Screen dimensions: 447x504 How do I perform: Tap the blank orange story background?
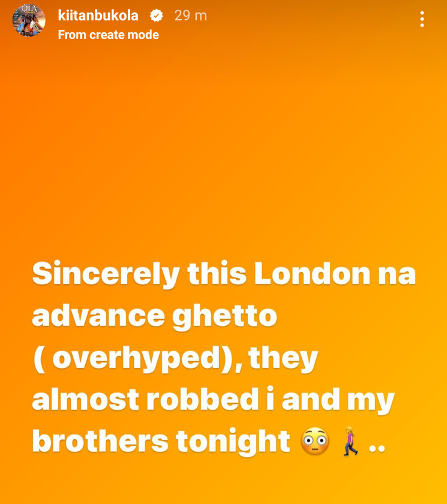223,145
